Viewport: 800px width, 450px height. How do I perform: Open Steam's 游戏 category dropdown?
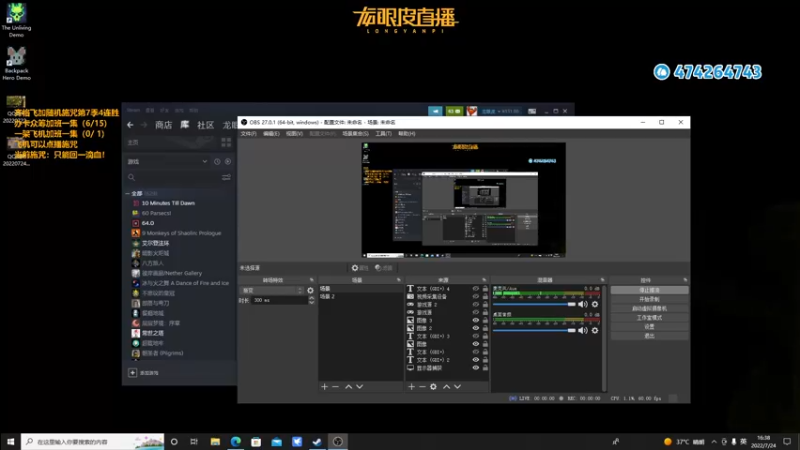[x=167, y=162]
